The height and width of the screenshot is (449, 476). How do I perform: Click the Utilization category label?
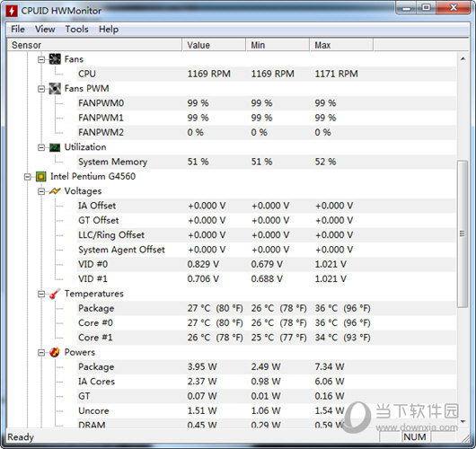tap(85, 147)
